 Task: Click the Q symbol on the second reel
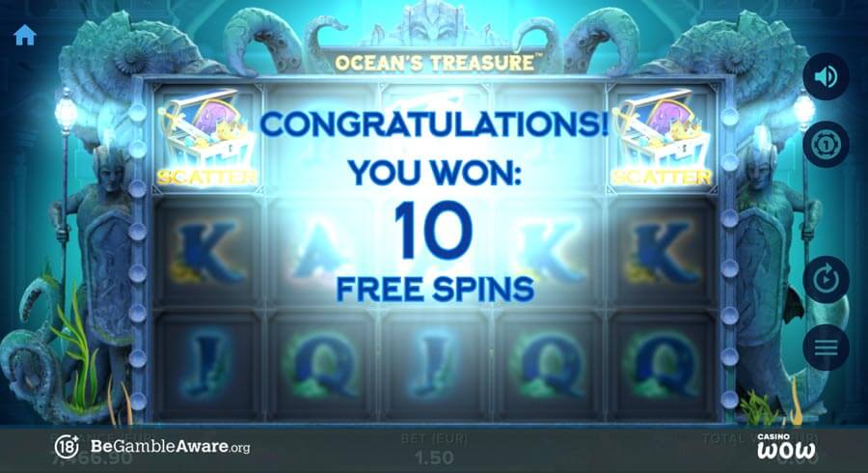(322, 366)
